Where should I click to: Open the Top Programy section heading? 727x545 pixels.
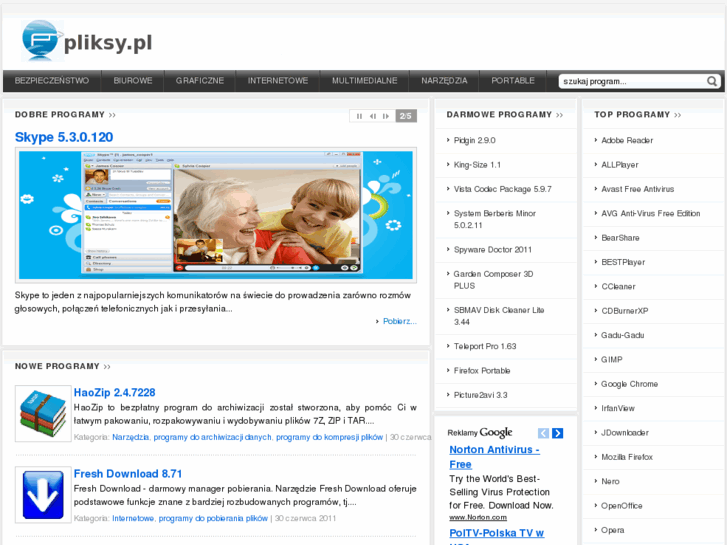coord(638,115)
